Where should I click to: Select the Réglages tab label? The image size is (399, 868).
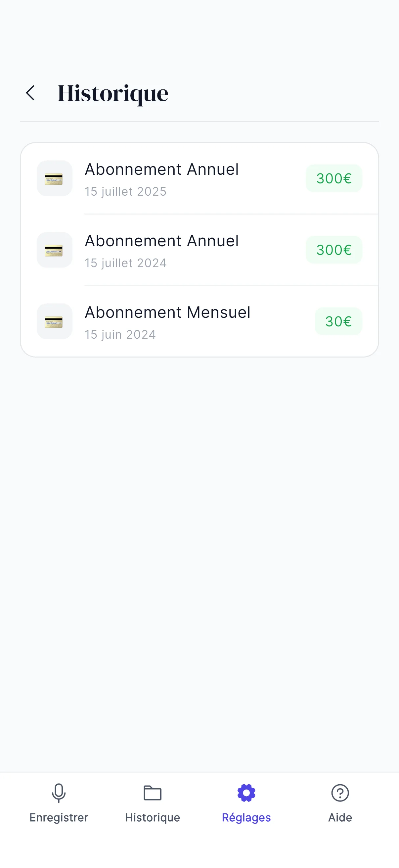pyautogui.click(x=246, y=817)
